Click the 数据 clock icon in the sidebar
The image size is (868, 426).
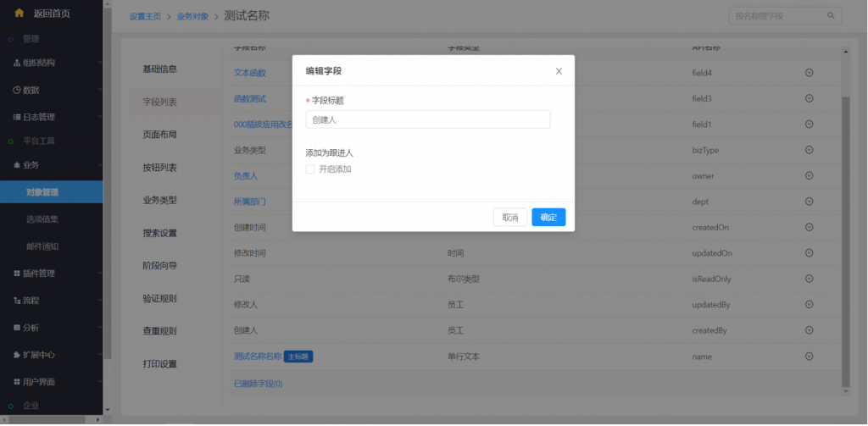(x=17, y=90)
